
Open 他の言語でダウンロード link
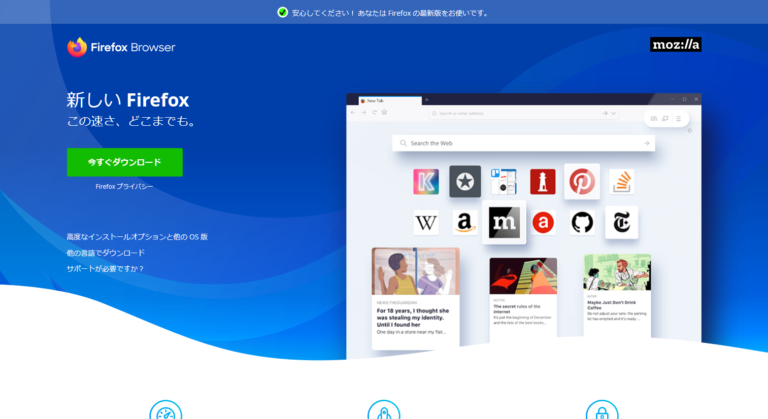(106, 253)
